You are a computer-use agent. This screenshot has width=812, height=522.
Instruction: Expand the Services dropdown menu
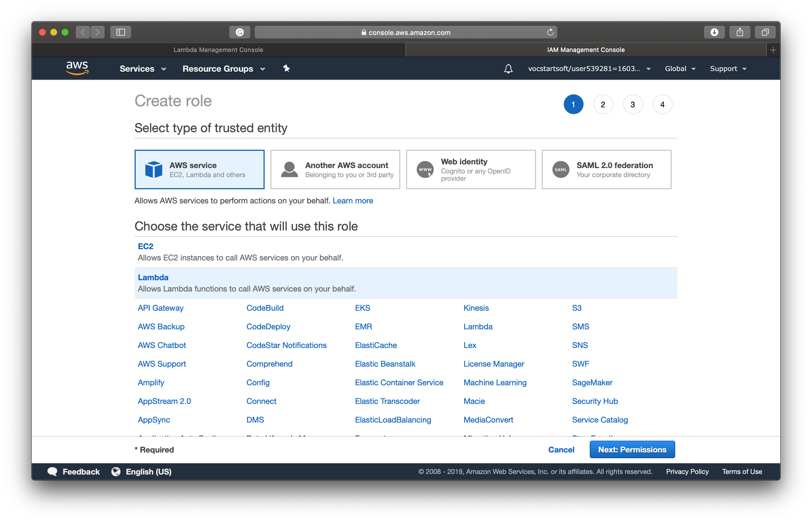coord(142,69)
